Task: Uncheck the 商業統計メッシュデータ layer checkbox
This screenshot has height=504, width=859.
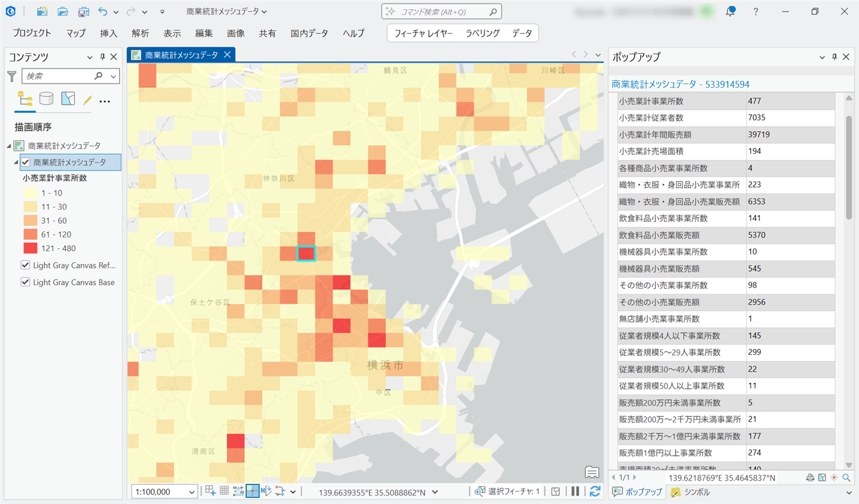Action: pyautogui.click(x=26, y=162)
